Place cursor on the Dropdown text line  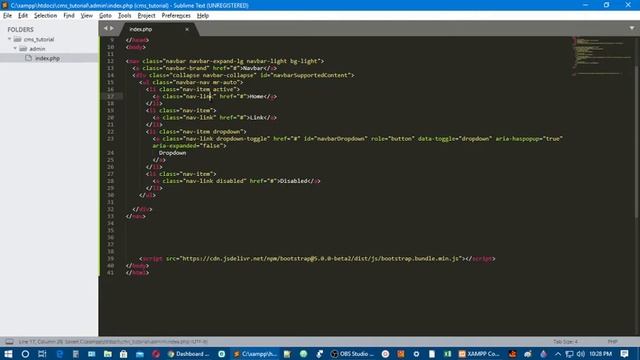172,153
